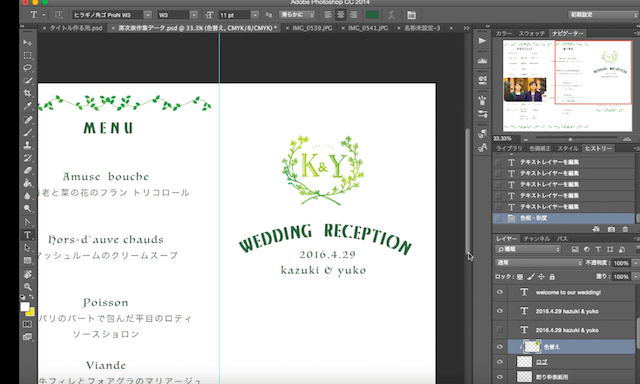Viewport: 640px width, 384px height.
Task: Toggle Quick Mask mode
Action: (x=27, y=324)
